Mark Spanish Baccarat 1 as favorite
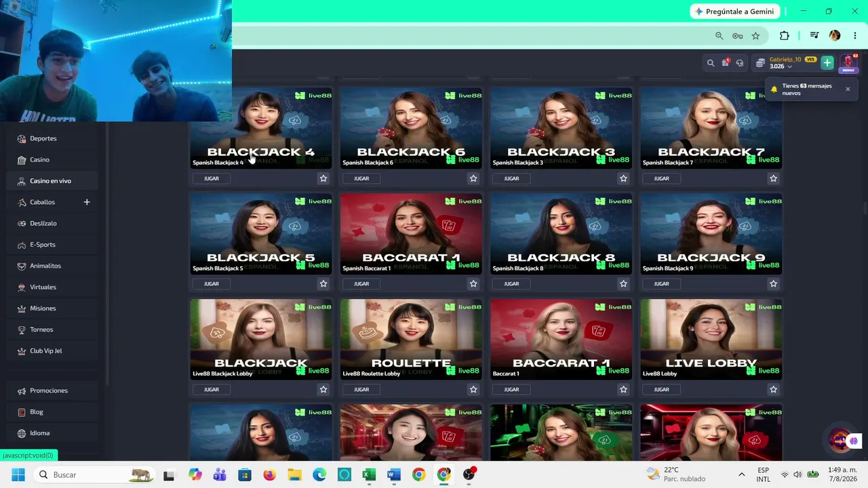Viewport: 868px width, 488px height. tap(473, 284)
